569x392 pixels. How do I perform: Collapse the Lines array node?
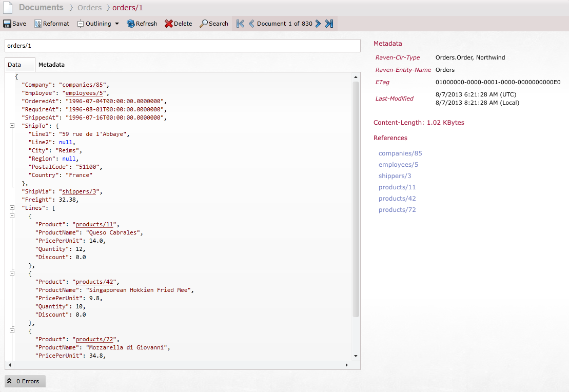pyautogui.click(x=12, y=208)
